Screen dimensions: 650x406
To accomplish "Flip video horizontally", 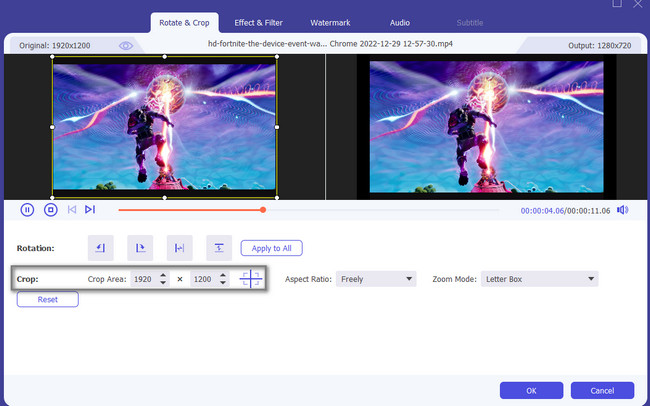I will 179,248.
